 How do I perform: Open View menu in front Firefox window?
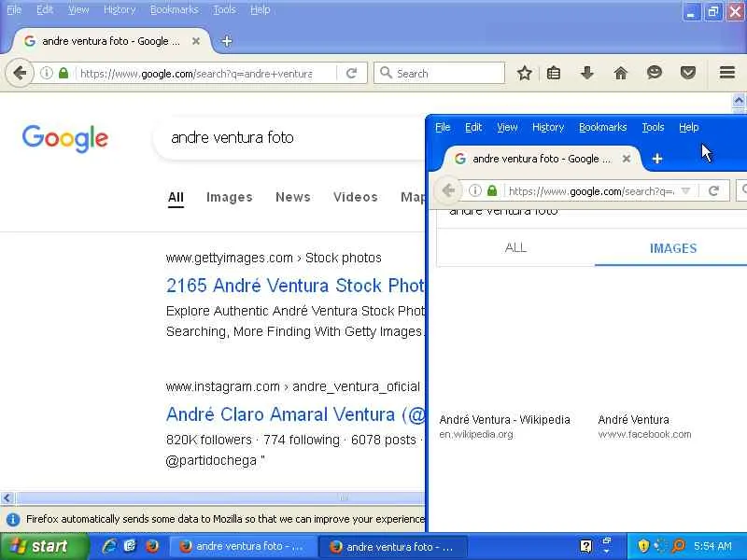pyautogui.click(x=507, y=127)
